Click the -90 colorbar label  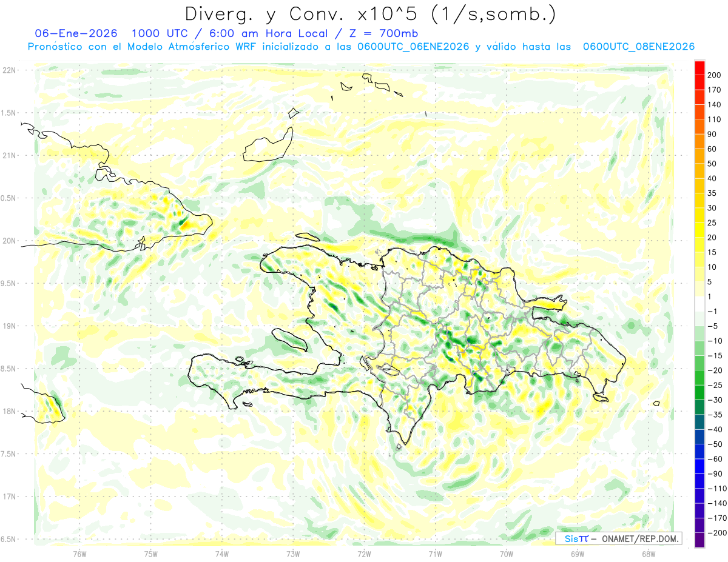(x=716, y=473)
